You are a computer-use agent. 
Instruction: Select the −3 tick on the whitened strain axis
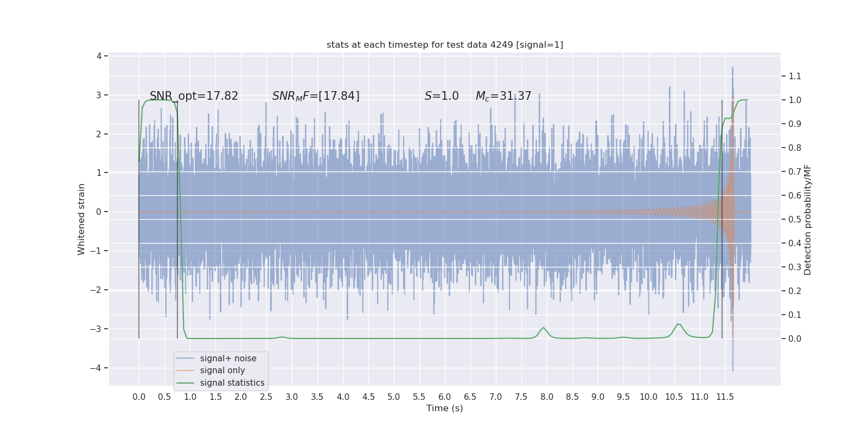coord(95,329)
